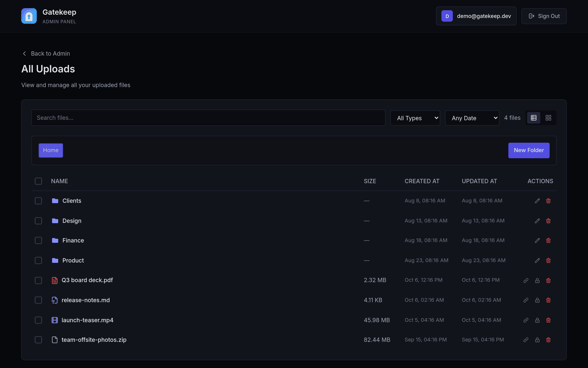The width and height of the screenshot is (588, 368).
Task: Create a New Folder
Action: click(529, 150)
